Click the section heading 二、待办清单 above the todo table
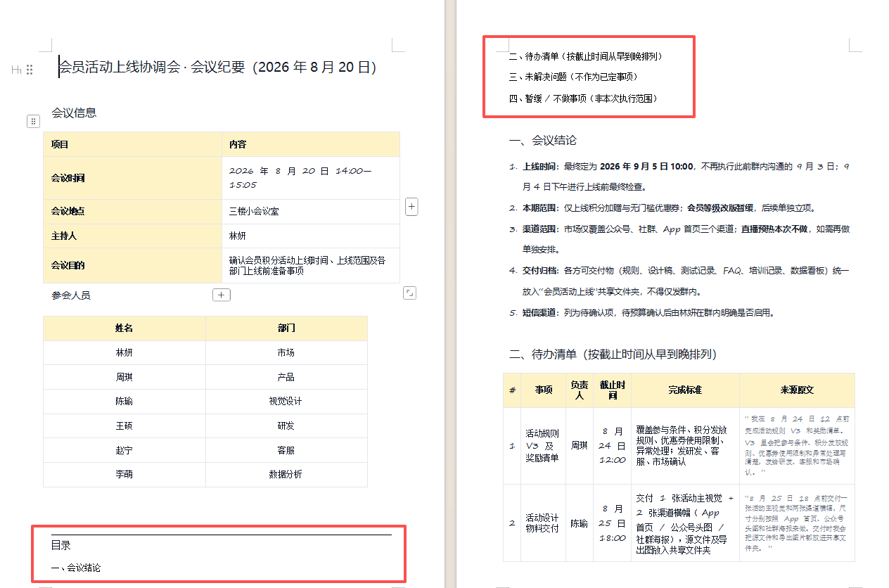The width and height of the screenshot is (889, 588). (613, 354)
